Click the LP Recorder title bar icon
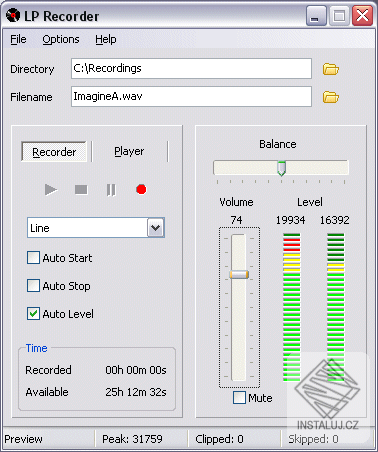The width and height of the screenshot is (378, 452). pyautogui.click(x=13, y=15)
